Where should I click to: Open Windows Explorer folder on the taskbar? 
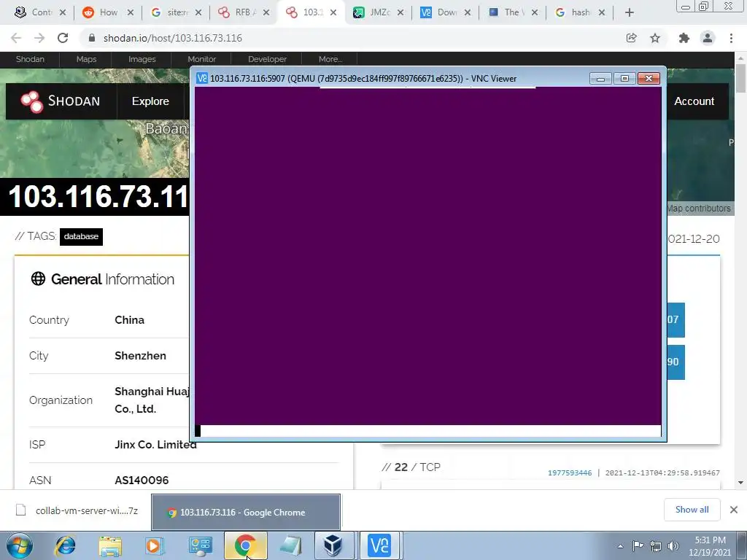(110, 545)
